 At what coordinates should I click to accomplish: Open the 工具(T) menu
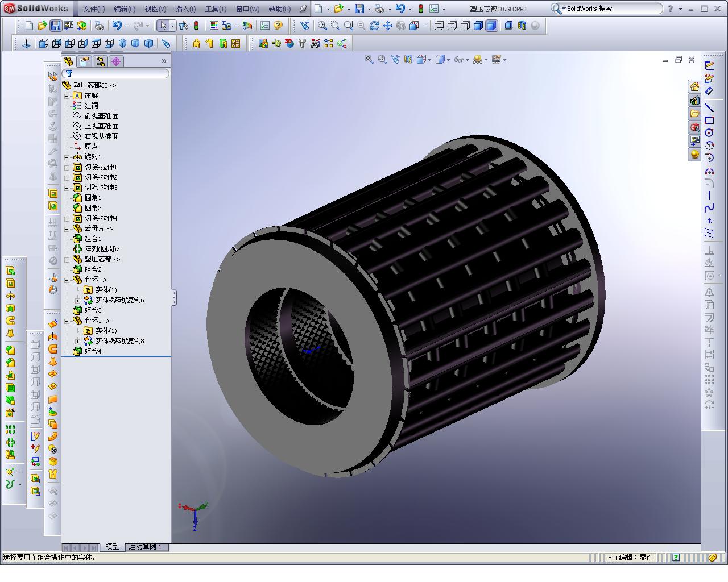216,9
